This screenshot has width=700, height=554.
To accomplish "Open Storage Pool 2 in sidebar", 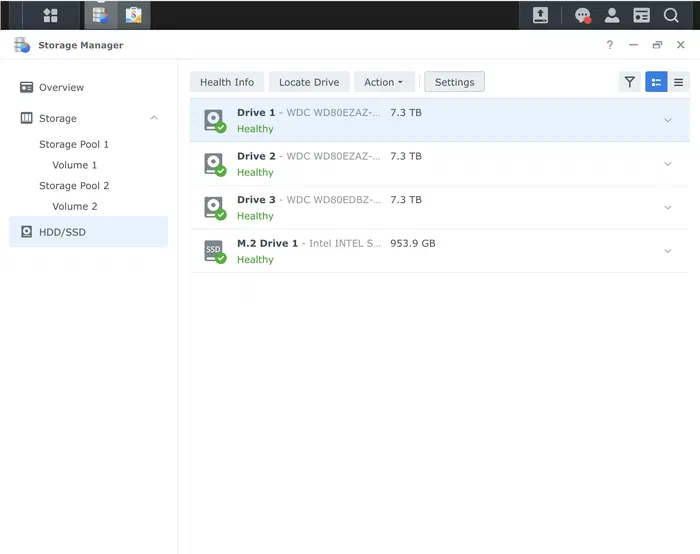I will tap(74, 186).
